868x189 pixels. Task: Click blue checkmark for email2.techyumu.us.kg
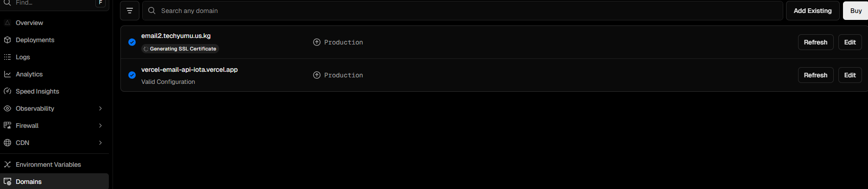(x=132, y=42)
